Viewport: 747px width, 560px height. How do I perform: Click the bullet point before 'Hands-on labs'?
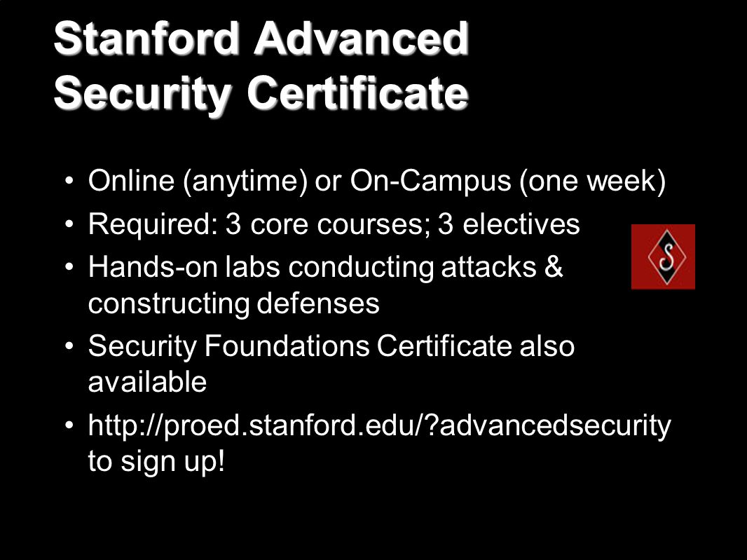(x=69, y=267)
